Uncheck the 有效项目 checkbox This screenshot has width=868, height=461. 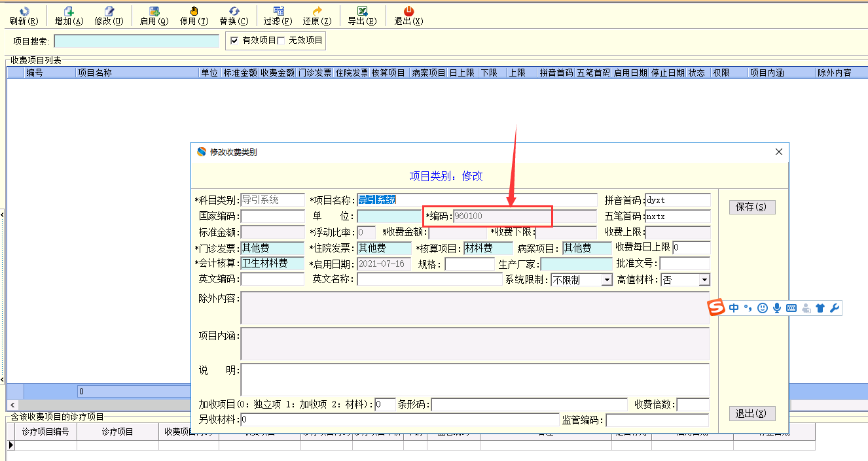234,41
